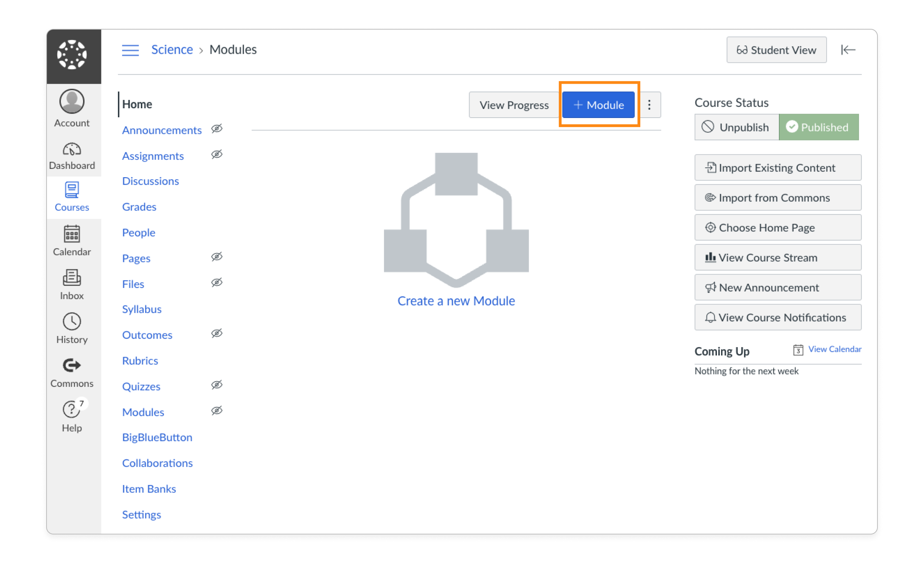Click the blue + Module button
Image resolution: width=924 pixels, height=563 pixels.
(598, 105)
